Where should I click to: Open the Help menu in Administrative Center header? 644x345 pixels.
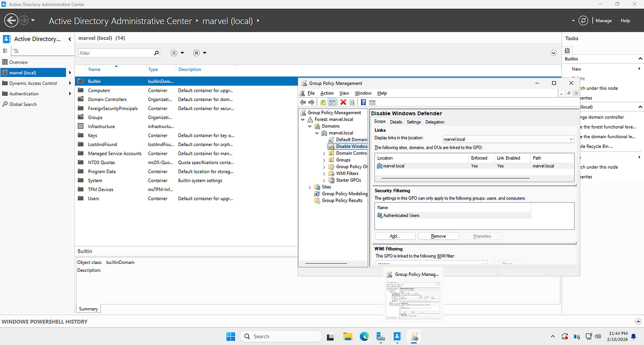coord(625,21)
